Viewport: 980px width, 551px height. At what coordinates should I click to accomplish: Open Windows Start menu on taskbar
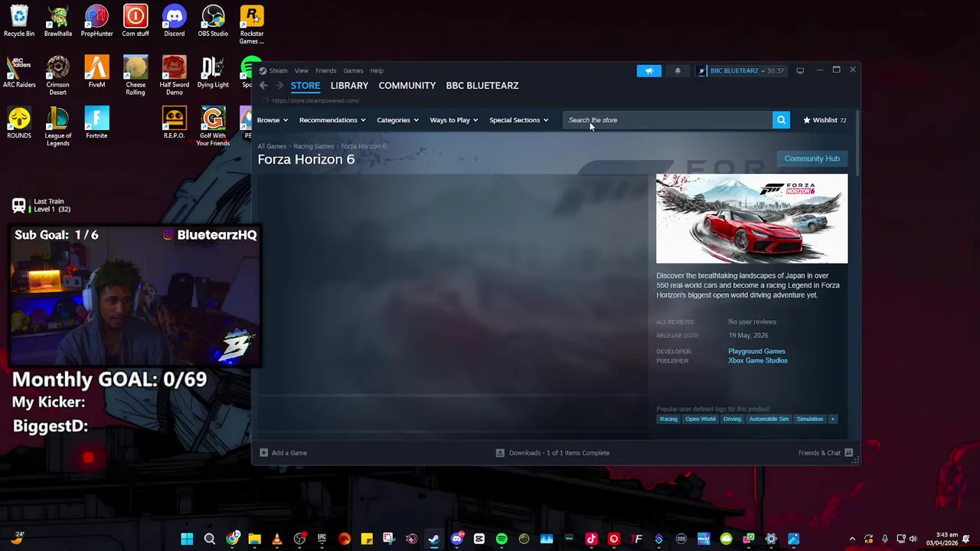coord(187,539)
